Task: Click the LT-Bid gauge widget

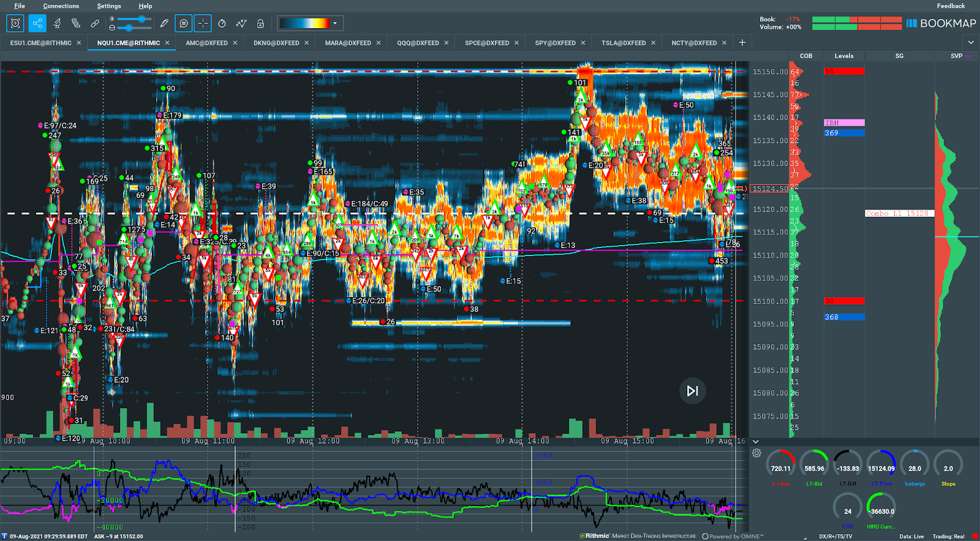Action: (814, 468)
